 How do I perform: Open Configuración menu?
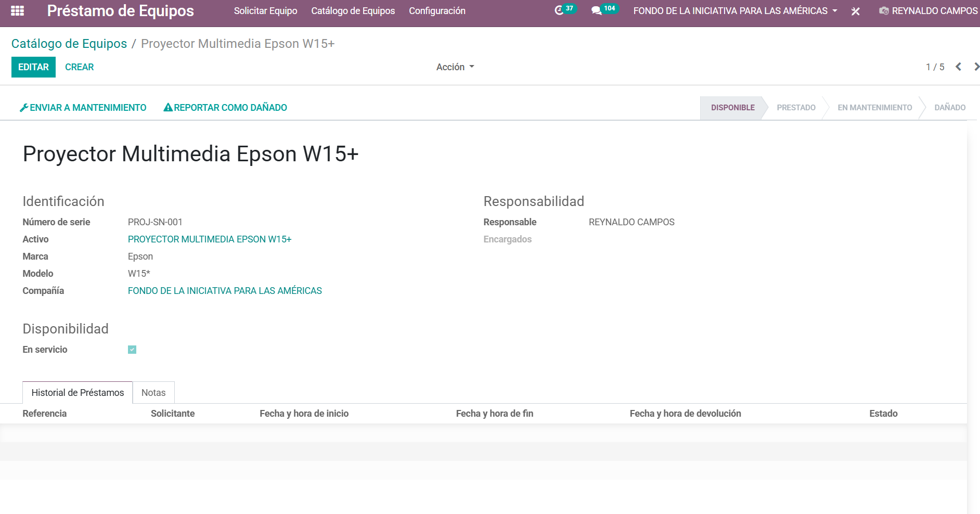point(437,11)
